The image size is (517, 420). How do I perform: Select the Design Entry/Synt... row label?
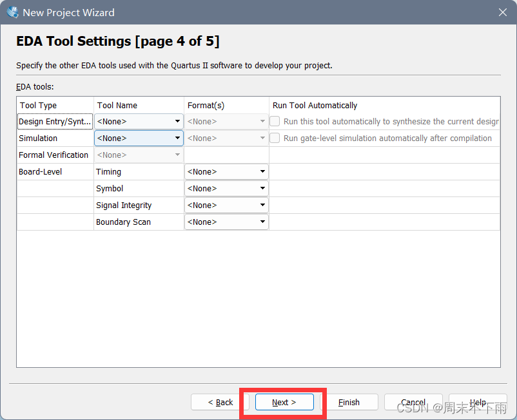(x=55, y=122)
